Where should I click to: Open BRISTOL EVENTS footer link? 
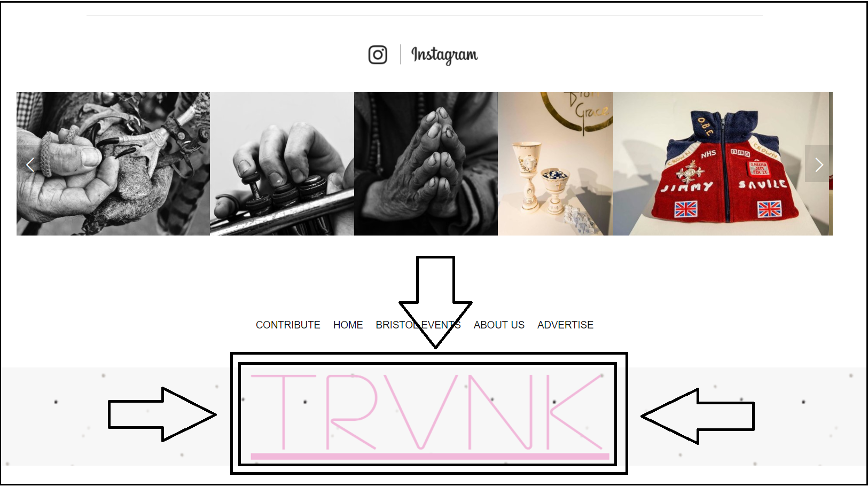click(418, 325)
